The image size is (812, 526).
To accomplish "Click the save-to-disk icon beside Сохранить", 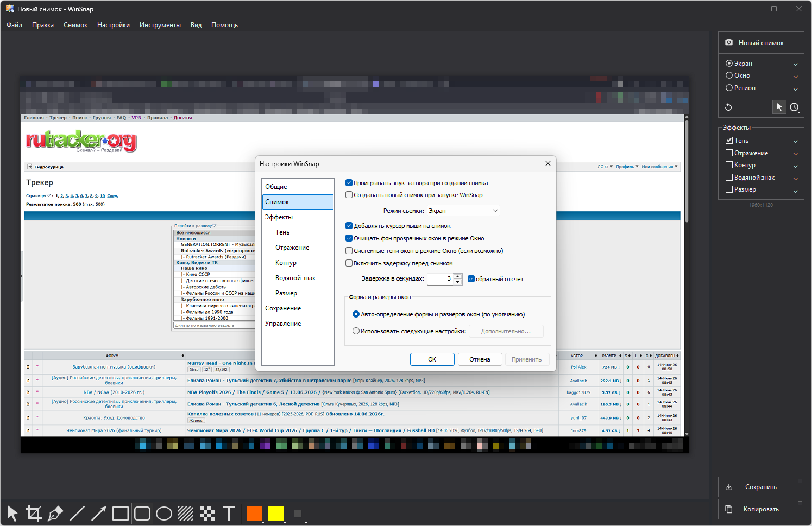I will click(729, 487).
